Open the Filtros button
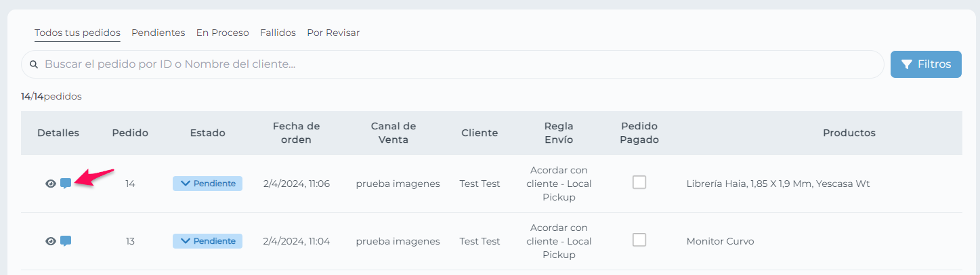Viewport: 980px width, 275px height. (x=926, y=64)
